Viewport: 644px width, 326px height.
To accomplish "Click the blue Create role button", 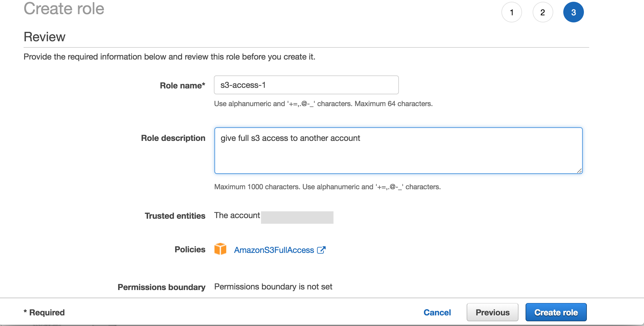I will tap(556, 312).
